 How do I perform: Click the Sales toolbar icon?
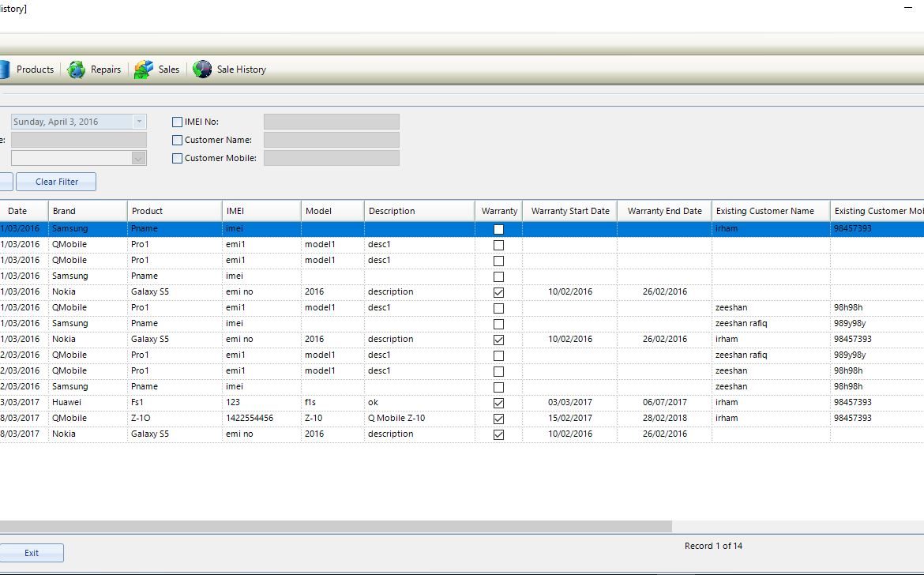pos(143,70)
